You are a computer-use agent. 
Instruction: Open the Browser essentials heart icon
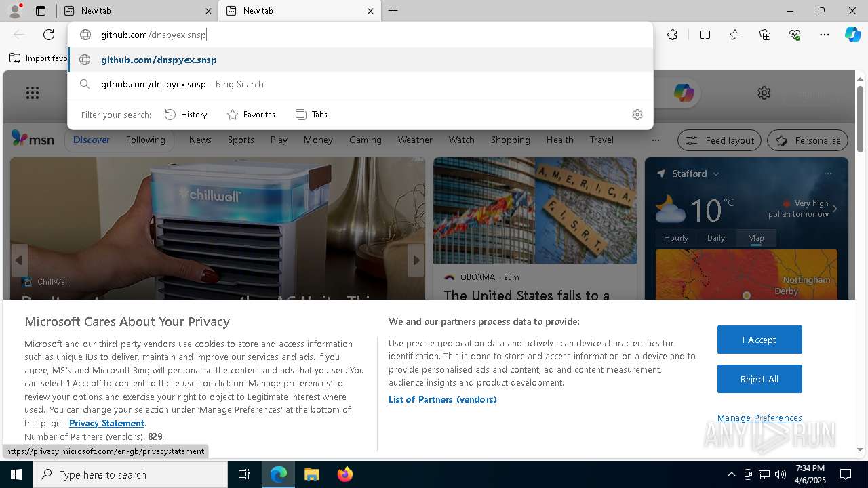click(x=795, y=35)
